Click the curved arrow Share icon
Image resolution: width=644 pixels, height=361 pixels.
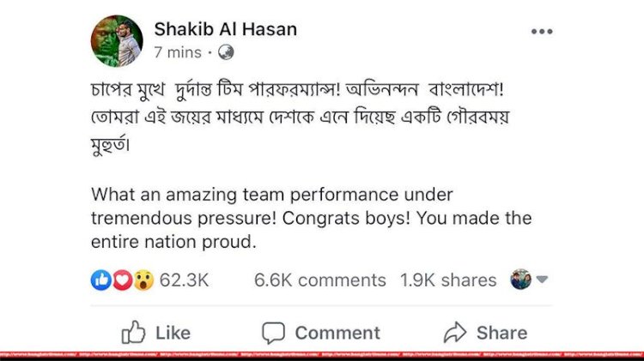pyautogui.click(x=454, y=332)
